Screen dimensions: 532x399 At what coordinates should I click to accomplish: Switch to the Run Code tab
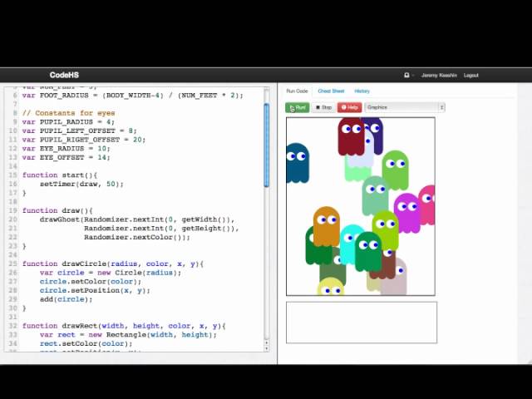click(x=297, y=91)
